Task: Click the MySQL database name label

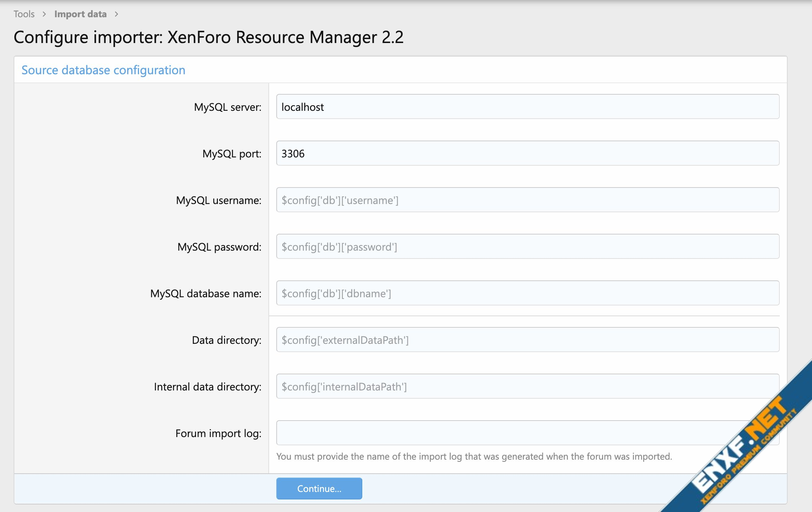Action: (206, 294)
